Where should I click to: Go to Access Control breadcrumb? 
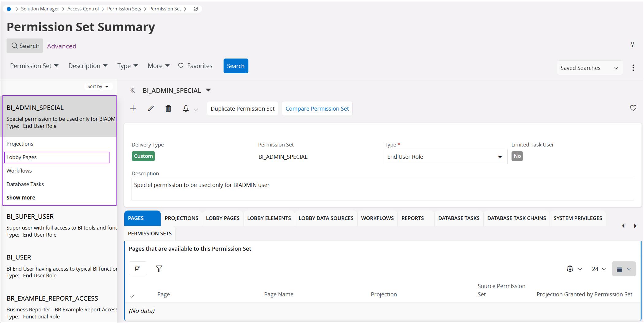point(83,9)
